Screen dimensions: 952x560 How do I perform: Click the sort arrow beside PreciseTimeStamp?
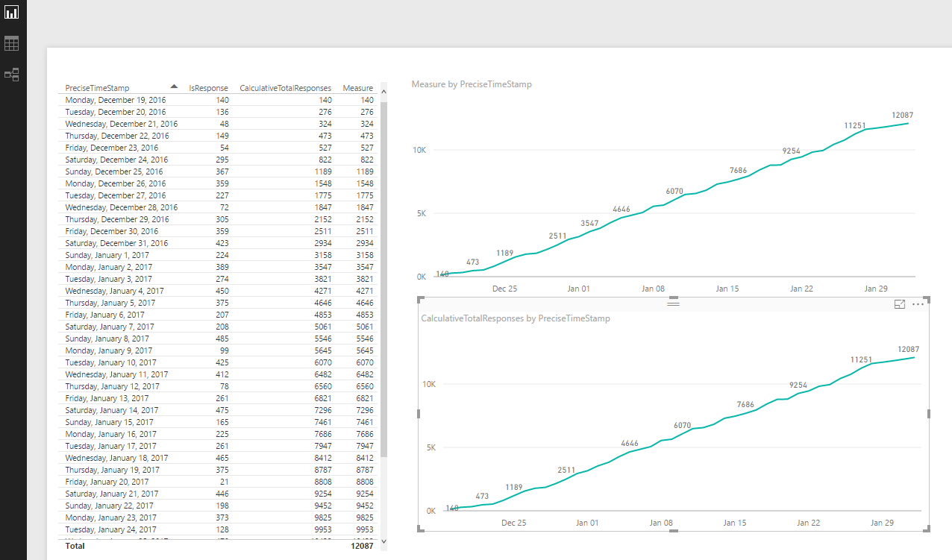pyautogui.click(x=174, y=86)
